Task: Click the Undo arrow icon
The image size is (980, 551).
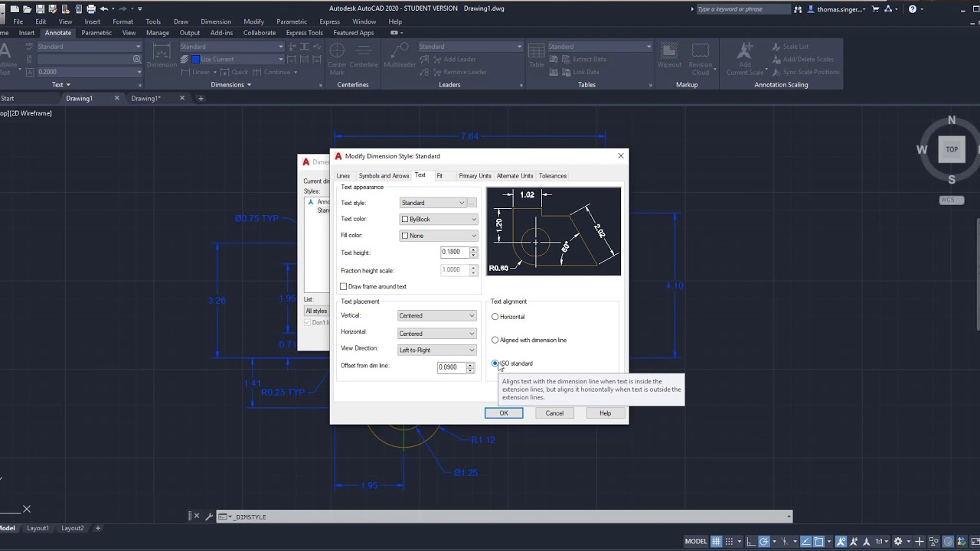Action: click(x=104, y=8)
